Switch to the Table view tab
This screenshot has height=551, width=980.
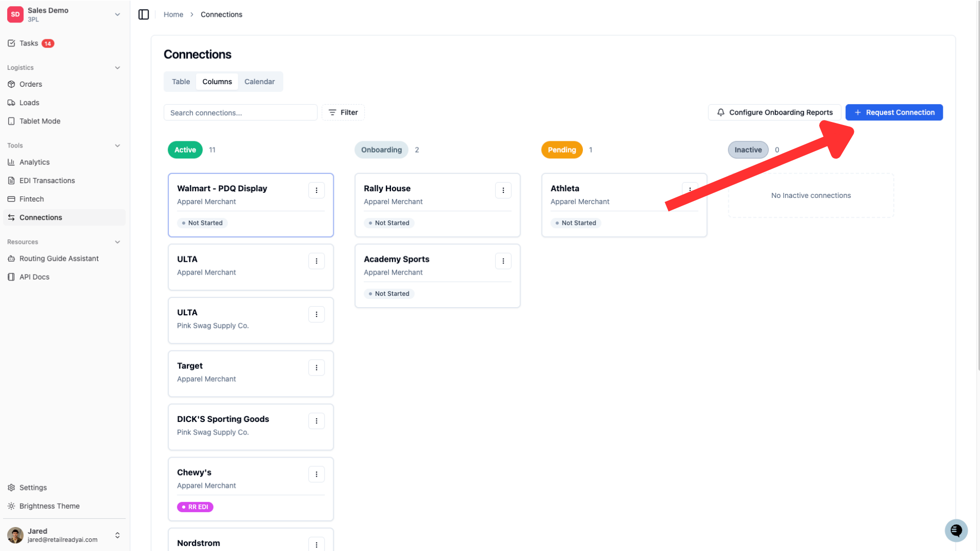pyautogui.click(x=181, y=82)
